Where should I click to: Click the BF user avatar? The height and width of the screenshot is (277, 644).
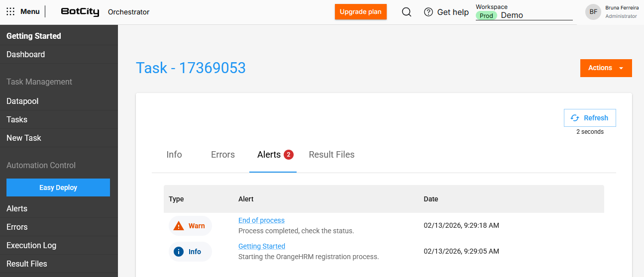[x=593, y=12]
